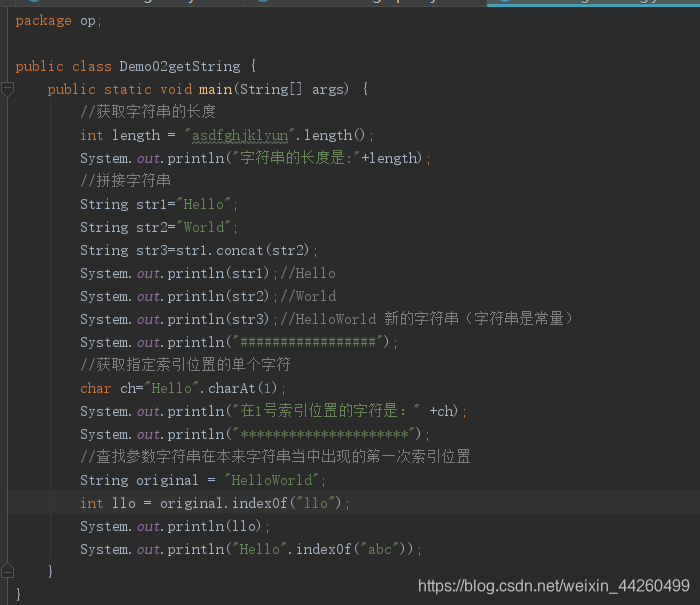Click the 'args' parameter name
The height and width of the screenshot is (605, 700).
[x=328, y=90]
